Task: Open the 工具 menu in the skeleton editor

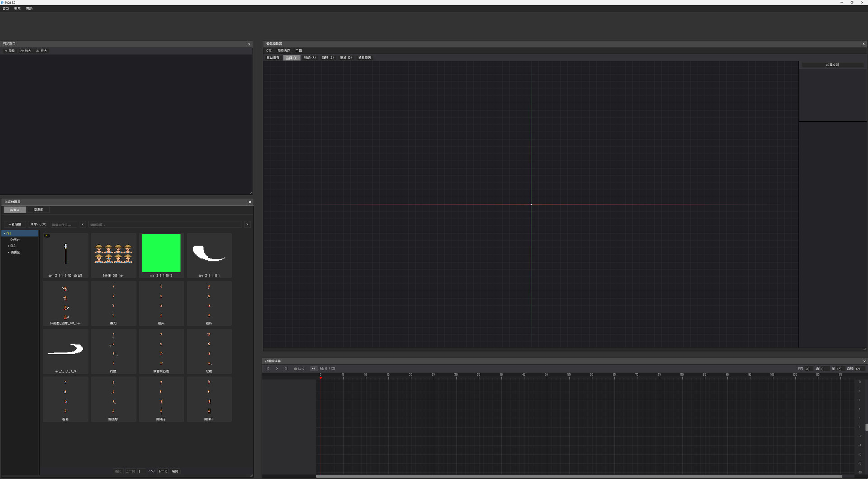Action: [x=298, y=51]
